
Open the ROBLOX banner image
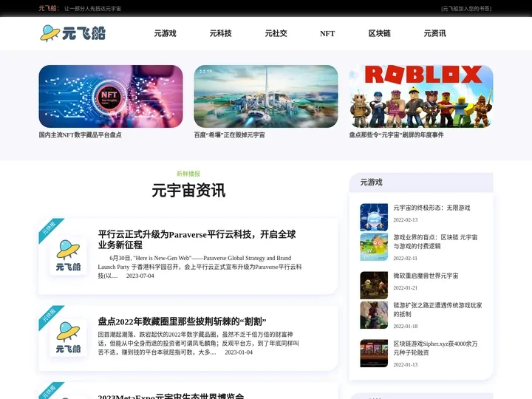(421, 96)
